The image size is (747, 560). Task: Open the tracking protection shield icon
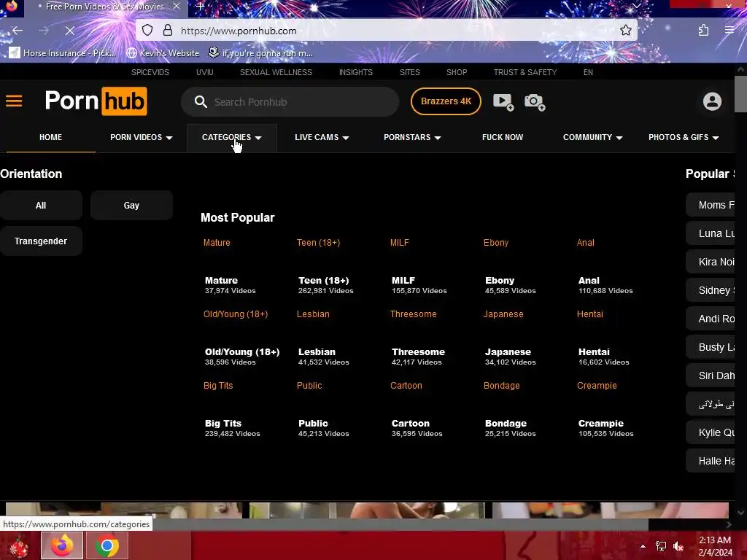[147, 31]
